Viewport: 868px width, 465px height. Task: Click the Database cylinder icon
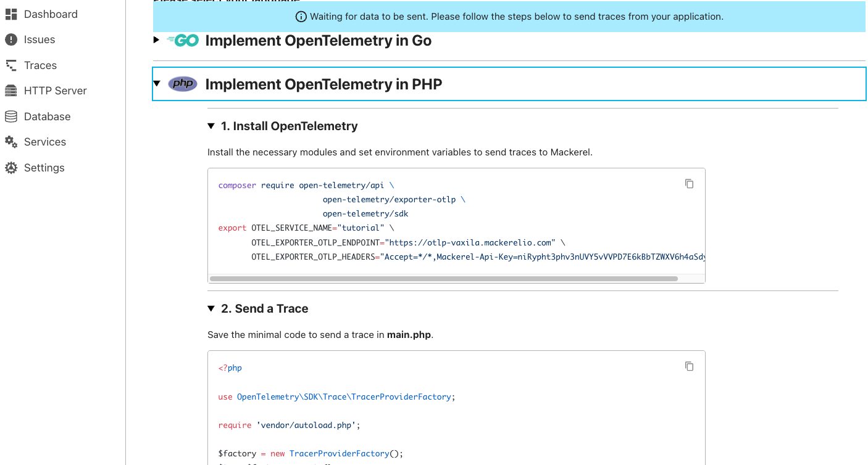click(x=10, y=117)
